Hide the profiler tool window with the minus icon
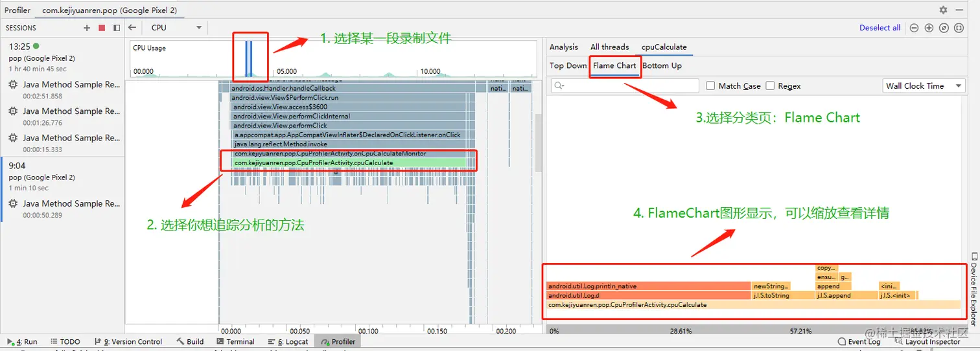Viewport: 980px width, 351px height. tap(959, 10)
